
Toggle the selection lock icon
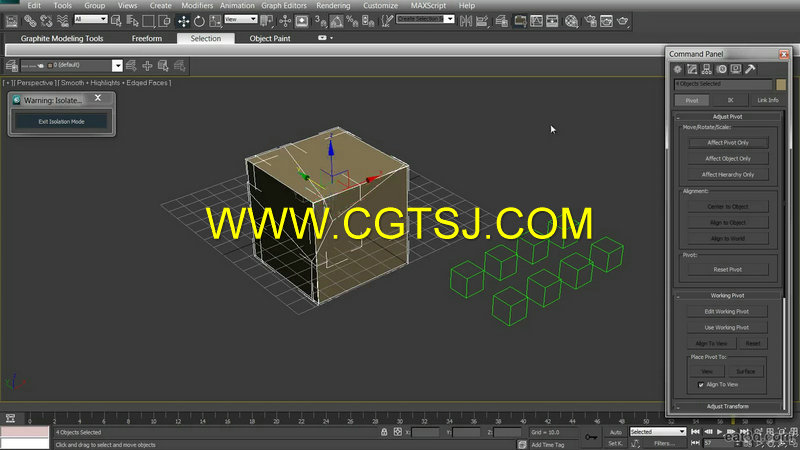coord(384,432)
